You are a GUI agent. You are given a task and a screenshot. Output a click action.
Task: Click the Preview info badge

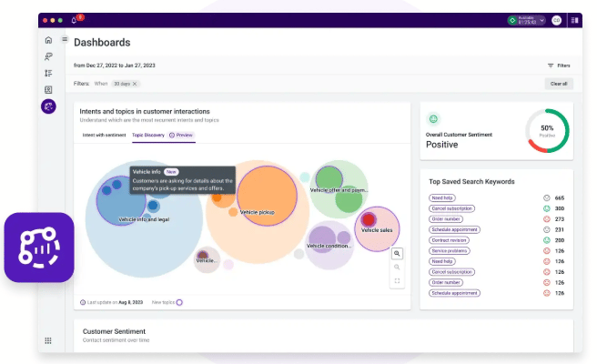pyautogui.click(x=181, y=136)
